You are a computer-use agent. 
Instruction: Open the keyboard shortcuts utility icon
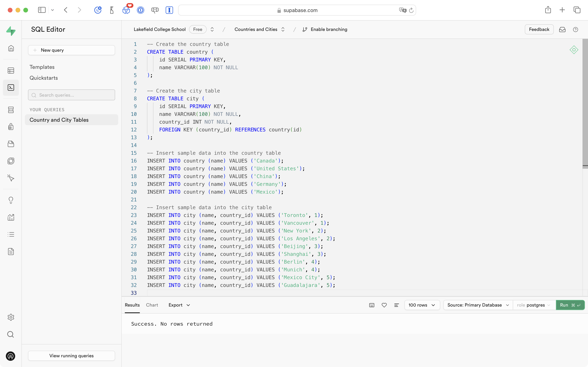pos(372,305)
